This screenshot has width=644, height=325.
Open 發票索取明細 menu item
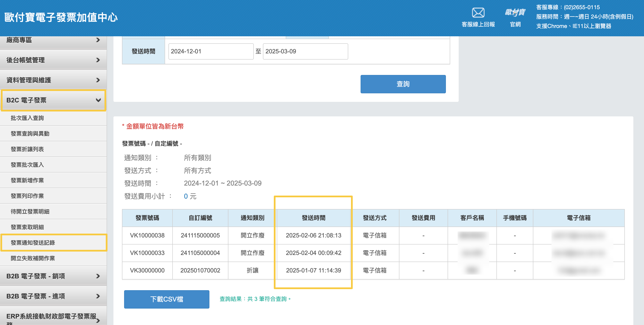coord(53,227)
